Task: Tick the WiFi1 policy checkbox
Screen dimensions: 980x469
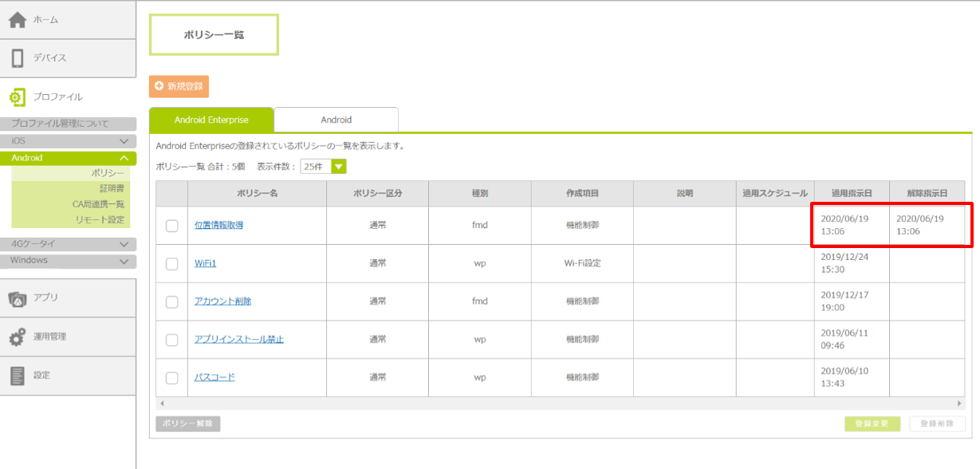Action: pyautogui.click(x=171, y=263)
